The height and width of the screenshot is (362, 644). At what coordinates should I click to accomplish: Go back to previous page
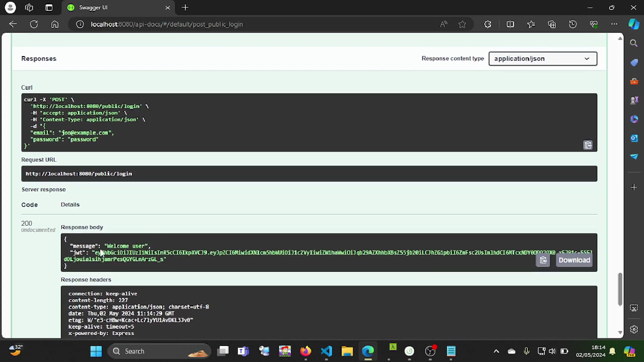pyautogui.click(x=13, y=24)
